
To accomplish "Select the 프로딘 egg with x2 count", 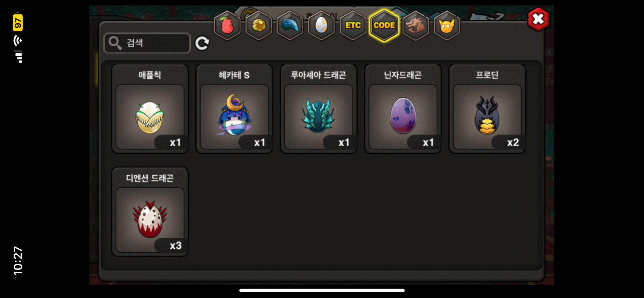I will tap(487, 109).
